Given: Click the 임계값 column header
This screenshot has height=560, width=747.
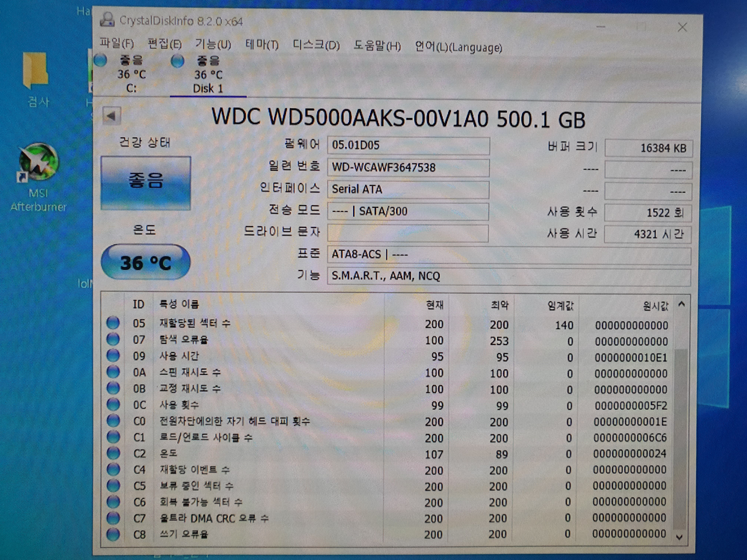Looking at the screenshot, I should coord(560,306).
